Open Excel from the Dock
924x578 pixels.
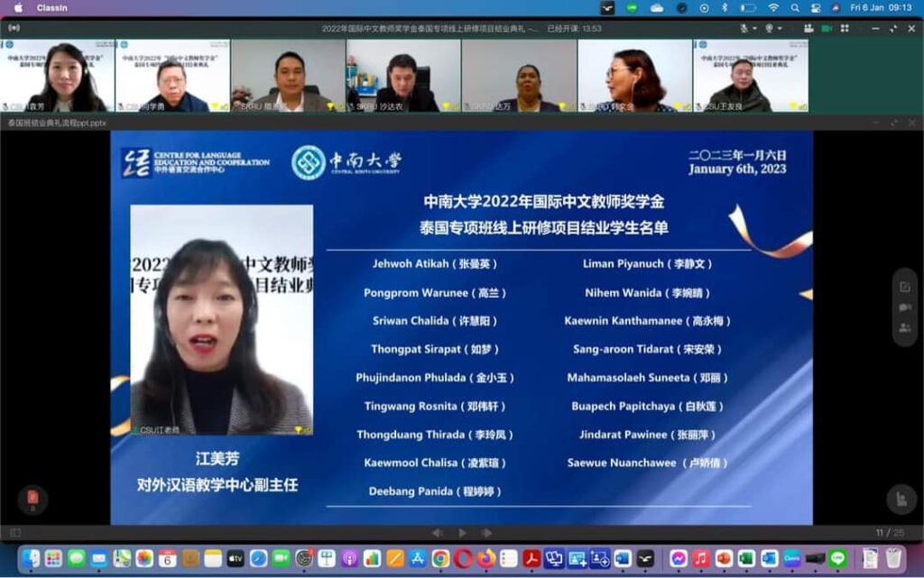[x=746, y=558]
